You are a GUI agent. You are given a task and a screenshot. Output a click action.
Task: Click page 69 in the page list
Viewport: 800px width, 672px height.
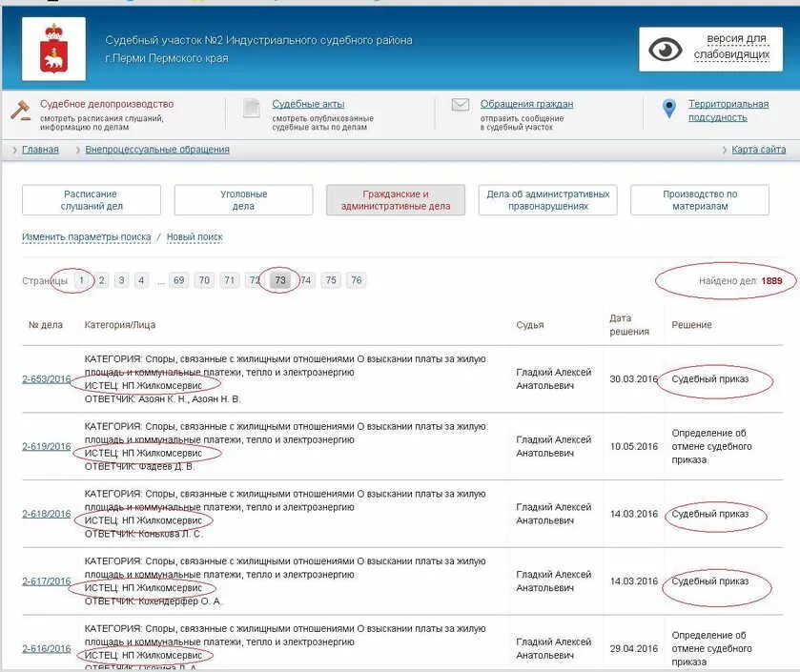pos(177,279)
